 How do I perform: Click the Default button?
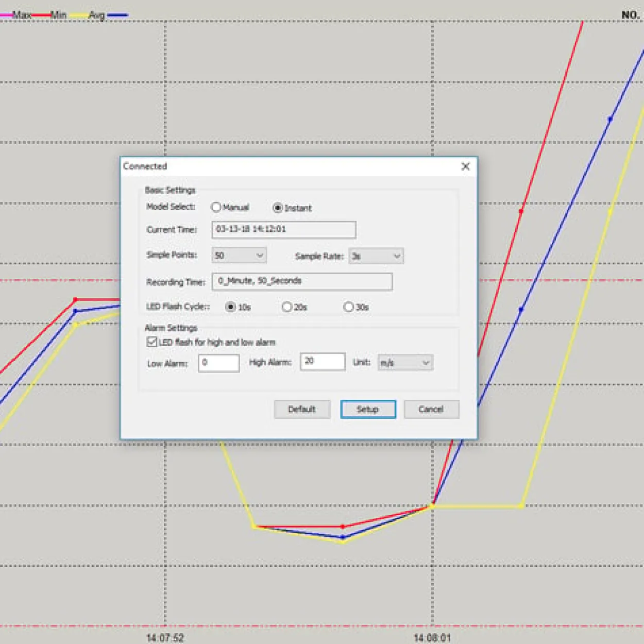point(302,410)
